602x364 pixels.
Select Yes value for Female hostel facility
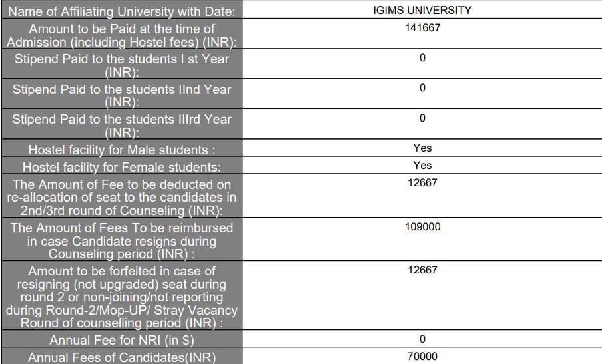pyautogui.click(x=422, y=165)
